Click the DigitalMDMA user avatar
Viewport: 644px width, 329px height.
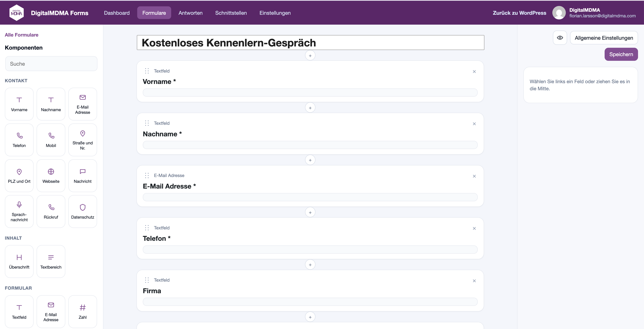tap(559, 13)
